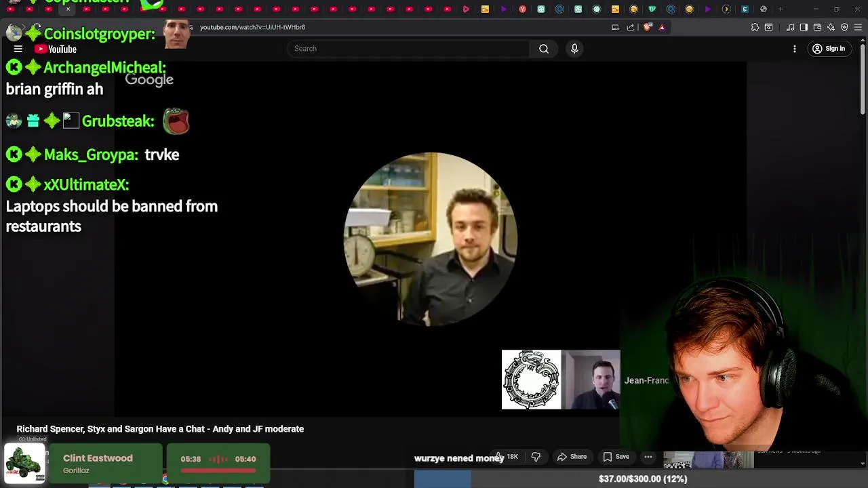Viewport: 868px width, 488px height.
Task: Focus the YouTube Search field
Action: 408,49
